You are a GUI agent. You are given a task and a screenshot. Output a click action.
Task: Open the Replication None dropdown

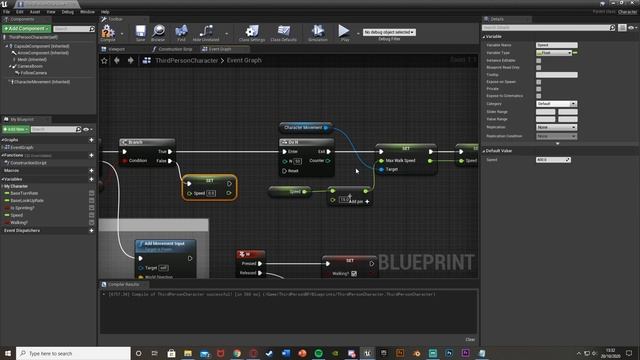coord(556,127)
